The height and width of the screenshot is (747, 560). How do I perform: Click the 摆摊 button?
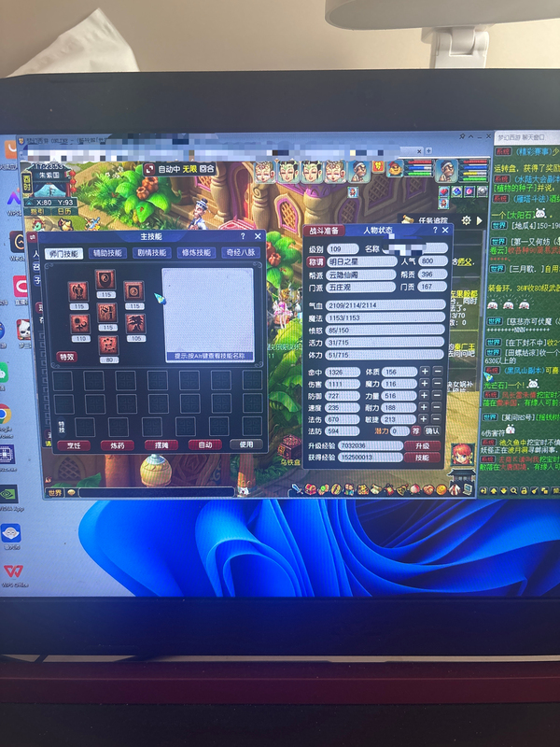(x=161, y=445)
